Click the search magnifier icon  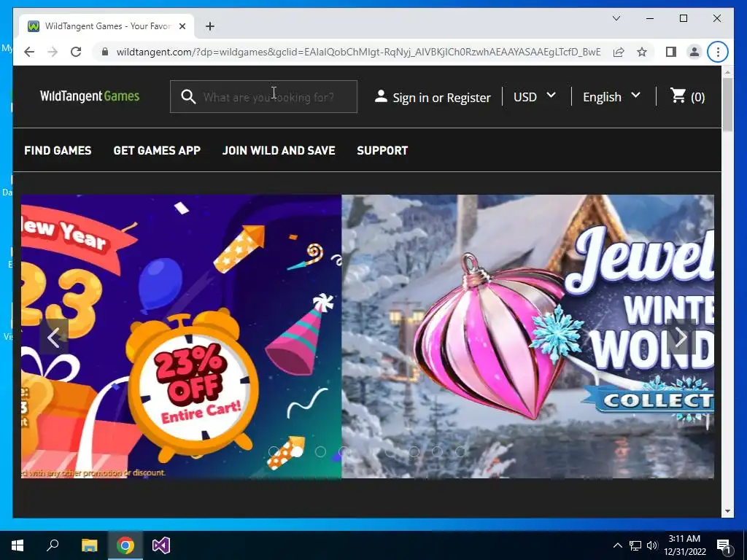tap(188, 97)
